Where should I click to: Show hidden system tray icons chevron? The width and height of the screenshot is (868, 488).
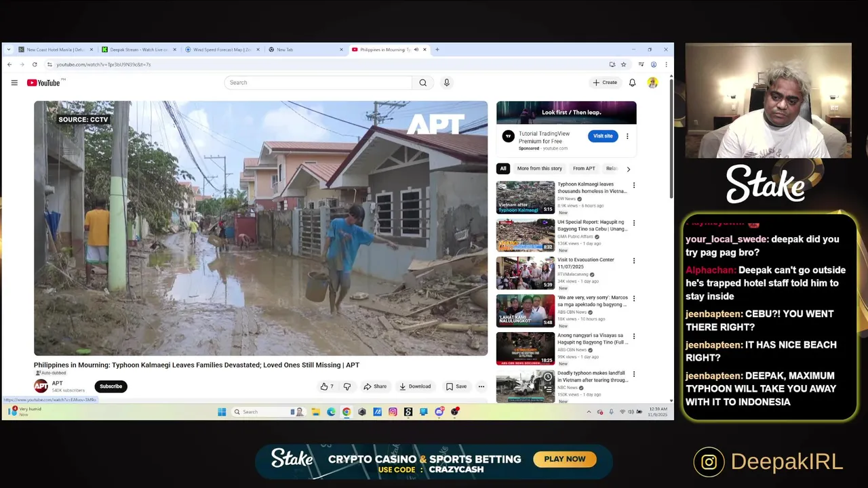[589, 412]
